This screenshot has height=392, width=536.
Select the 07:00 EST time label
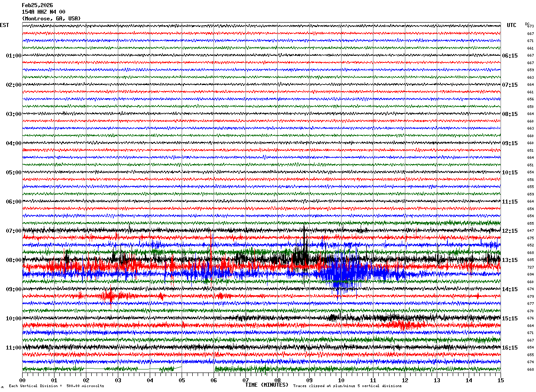[x=13, y=231]
